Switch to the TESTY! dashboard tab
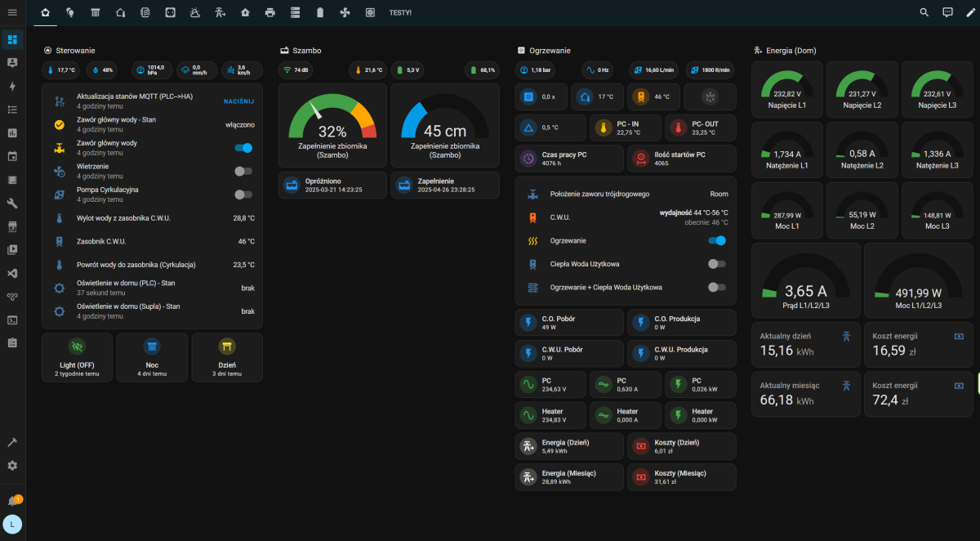 click(x=400, y=13)
